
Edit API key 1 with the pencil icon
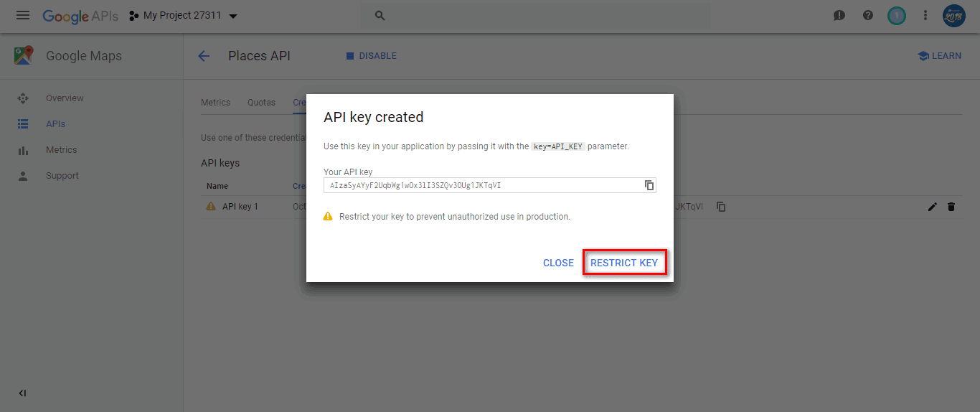click(932, 207)
